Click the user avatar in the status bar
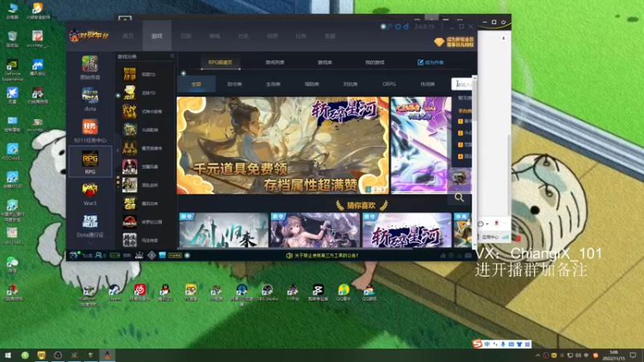The height and width of the screenshot is (362, 644). [x=73, y=255]
